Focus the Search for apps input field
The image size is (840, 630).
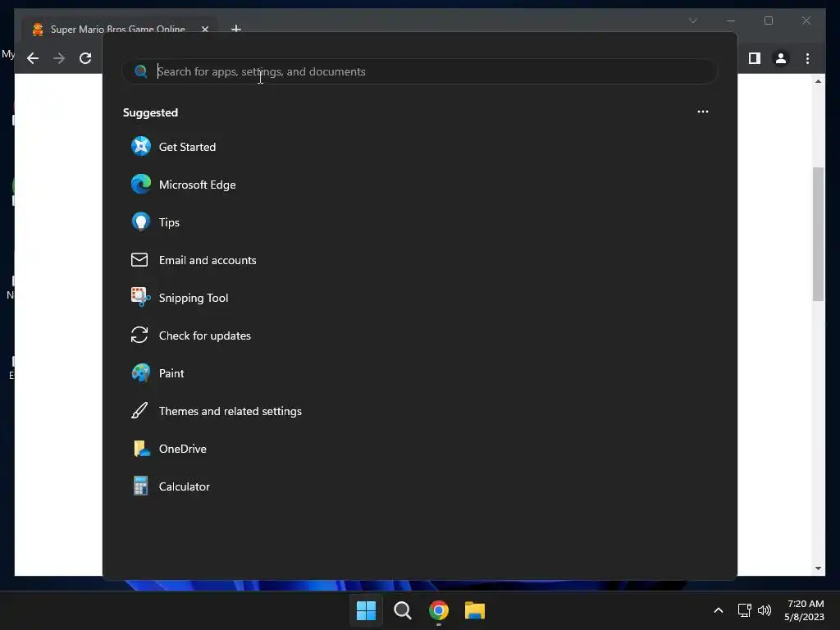pos(420,71)
